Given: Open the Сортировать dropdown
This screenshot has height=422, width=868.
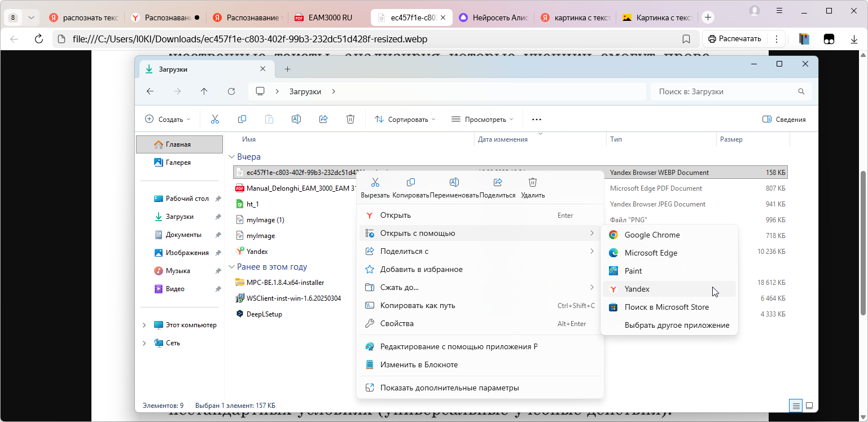Looking at the screenshot, I should tap(405, 119).
